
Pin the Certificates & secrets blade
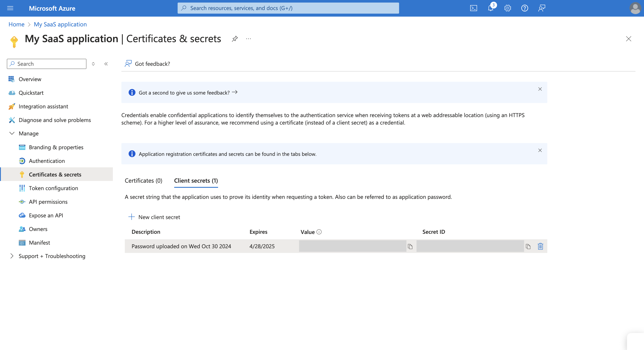234,39
